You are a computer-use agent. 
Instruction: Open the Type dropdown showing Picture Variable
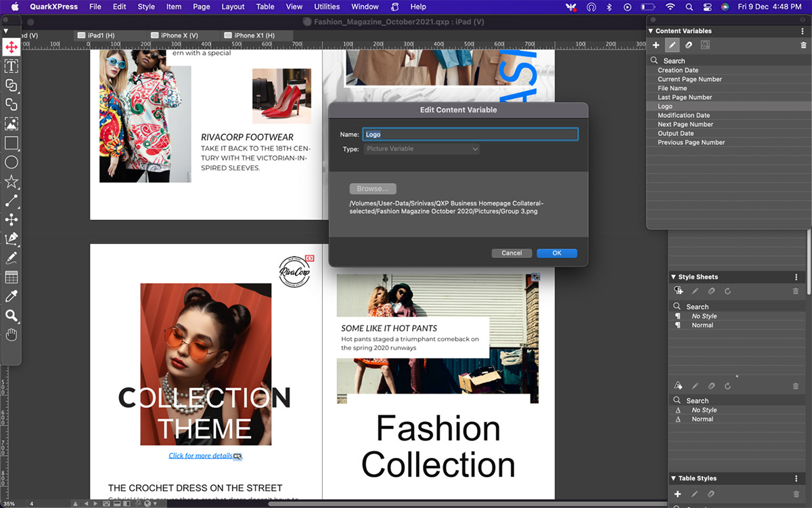tap(422, 149)
